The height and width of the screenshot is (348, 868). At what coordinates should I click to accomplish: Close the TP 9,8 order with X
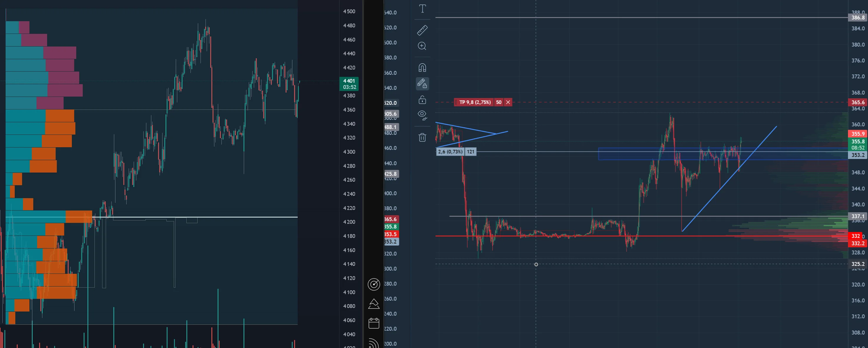508,102
